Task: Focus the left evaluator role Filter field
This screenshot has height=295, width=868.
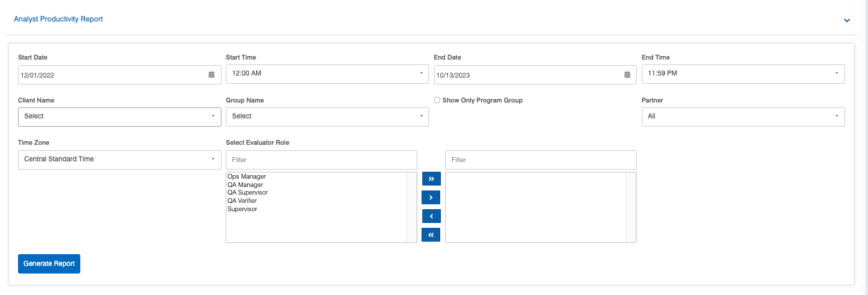Action: [321, 160]
